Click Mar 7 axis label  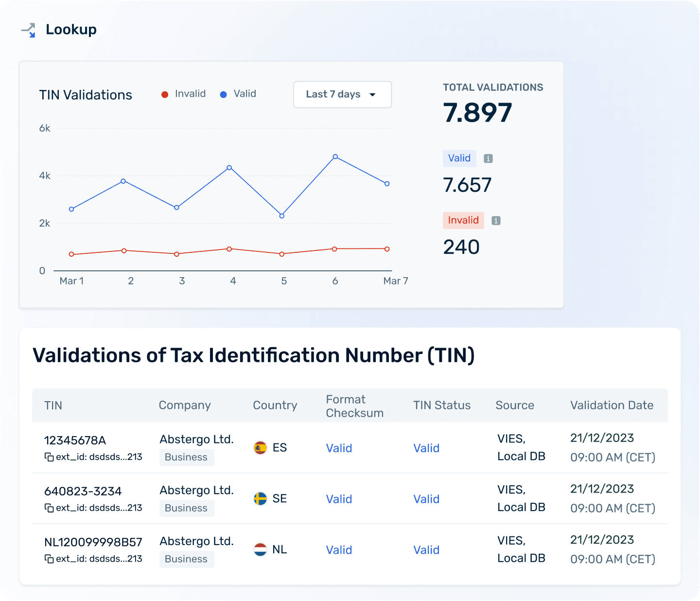pos(396,281)
